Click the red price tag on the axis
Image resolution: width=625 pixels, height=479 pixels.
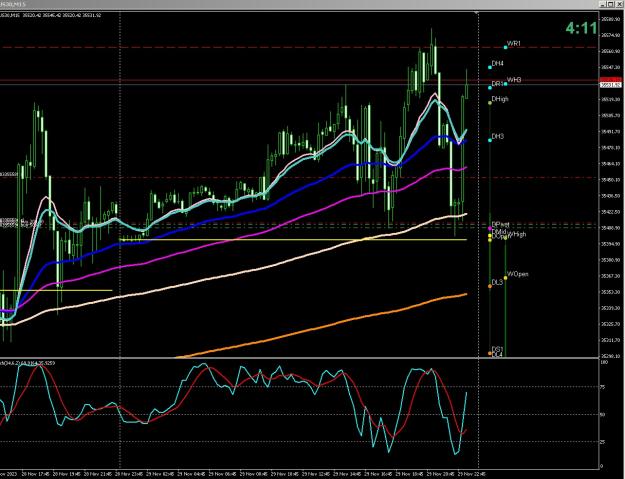tap(611, 80)
